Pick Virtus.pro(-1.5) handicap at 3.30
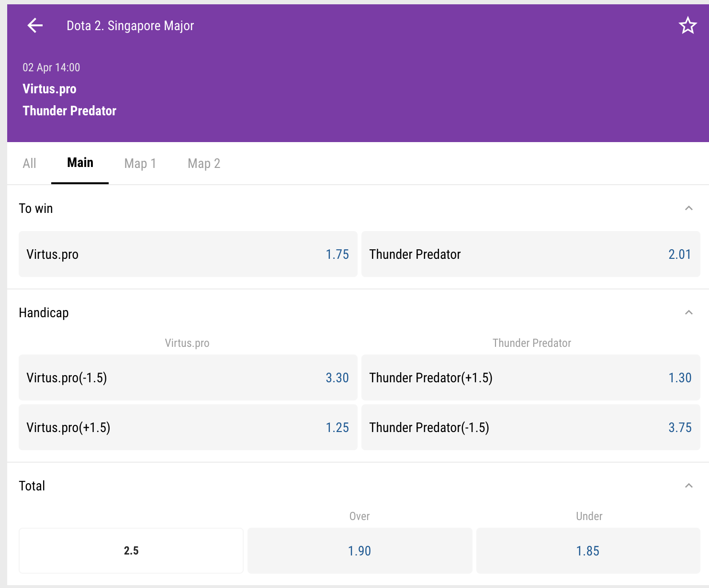The height and width of the screenshot is (588, 709). [188, 377]
